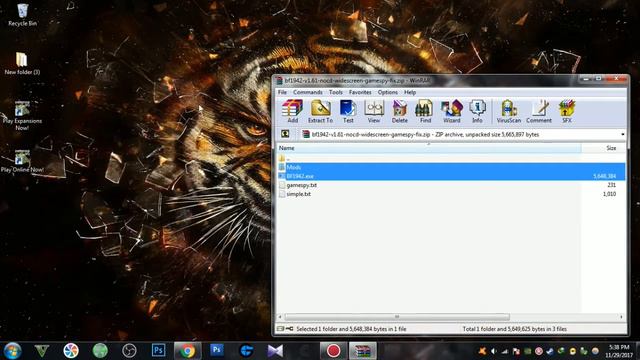Open the Windows Start button
The height and width of the screenshot is (360, 640).
point(12,351)
